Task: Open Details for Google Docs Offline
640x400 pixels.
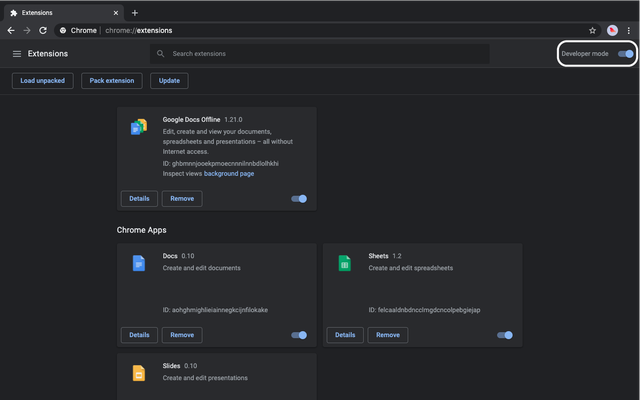Action: coord(139,199)
